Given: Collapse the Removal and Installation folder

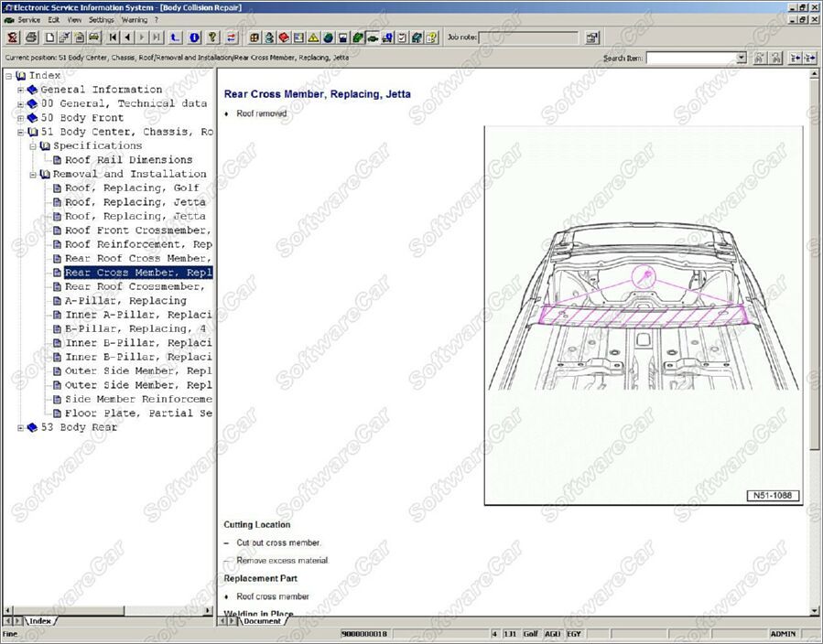Looking at the screenshot, I should 33,174.
